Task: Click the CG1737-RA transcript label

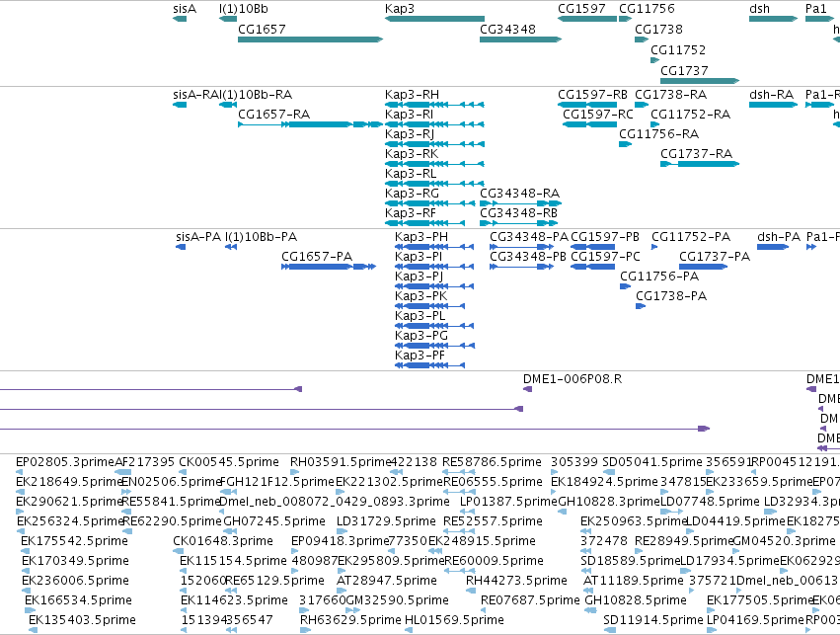Action: coord(697,154)
